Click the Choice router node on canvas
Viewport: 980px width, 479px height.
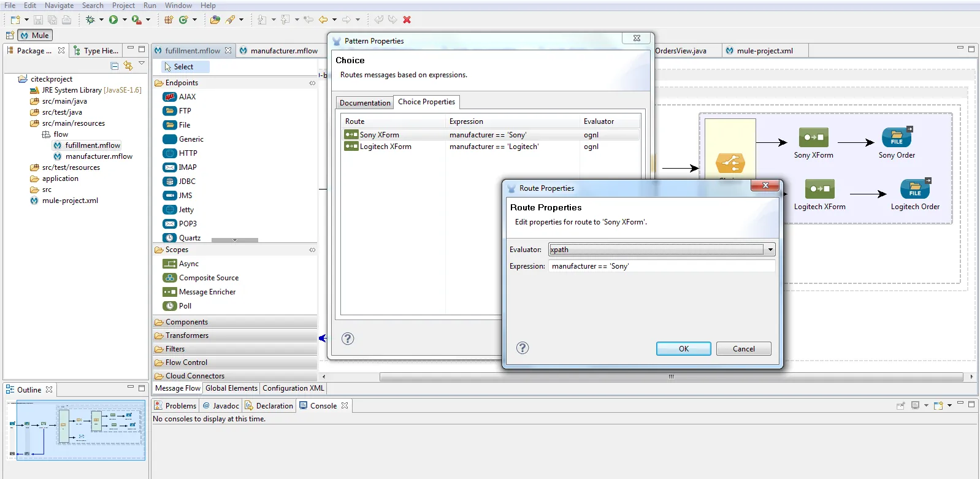pos(730,163)
